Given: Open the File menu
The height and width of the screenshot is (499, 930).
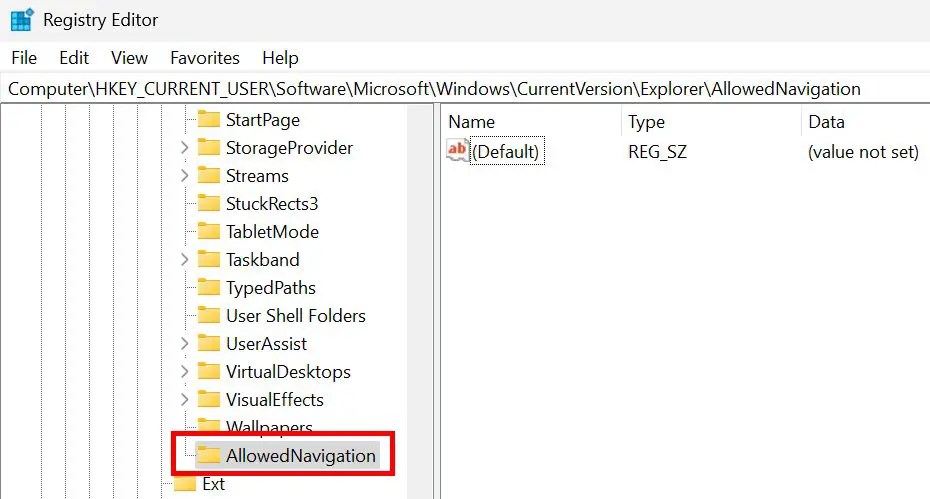Looking at the screenshot, I should 24,58.
